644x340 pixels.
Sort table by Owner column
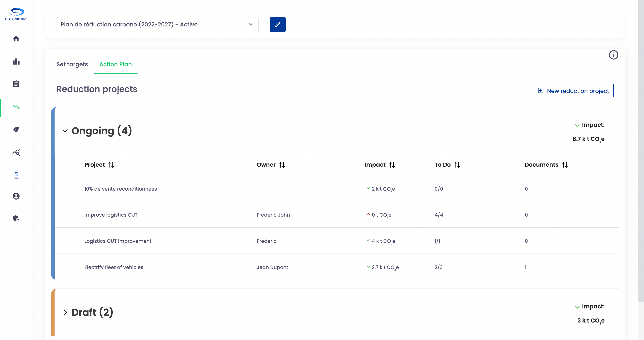point(282,165)
